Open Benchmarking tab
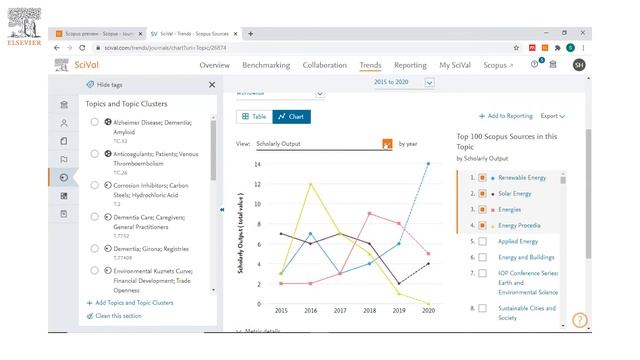 [x=266, y=65]
